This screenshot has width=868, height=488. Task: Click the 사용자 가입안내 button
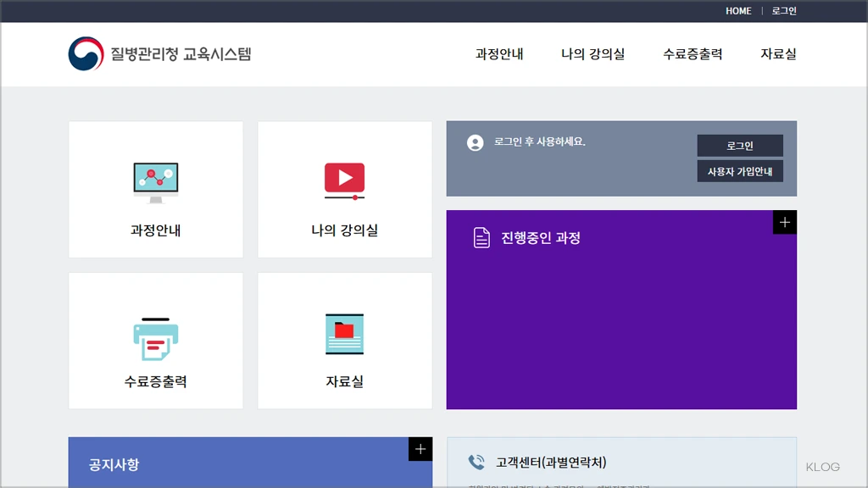click(x=739, y=170)
